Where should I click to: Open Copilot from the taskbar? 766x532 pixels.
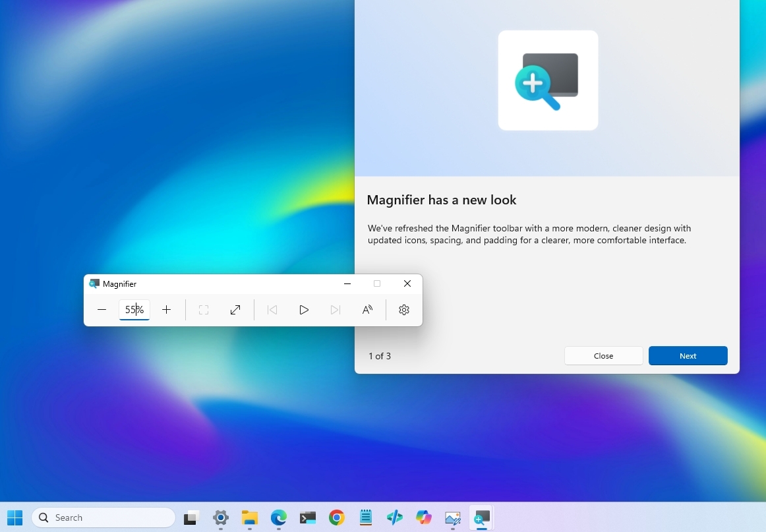[424, 518]
